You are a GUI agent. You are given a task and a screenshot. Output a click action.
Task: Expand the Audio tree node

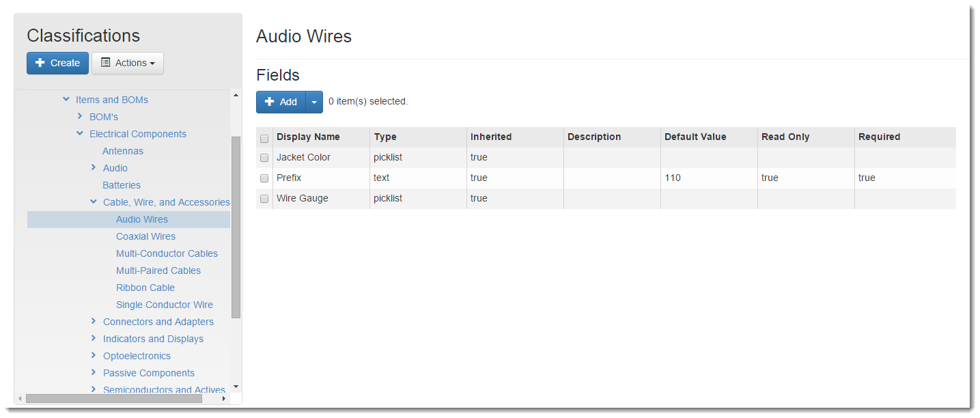pyautogui.click(x=94, y=167)
